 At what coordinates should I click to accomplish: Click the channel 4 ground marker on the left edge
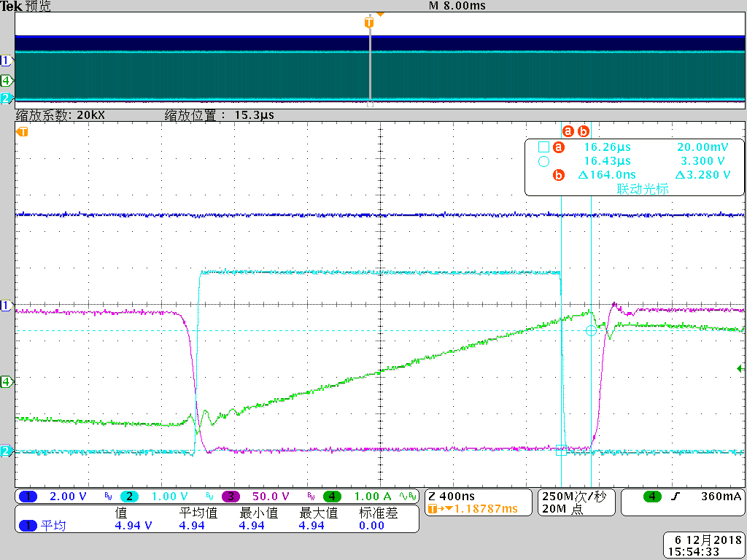[6, 381]
